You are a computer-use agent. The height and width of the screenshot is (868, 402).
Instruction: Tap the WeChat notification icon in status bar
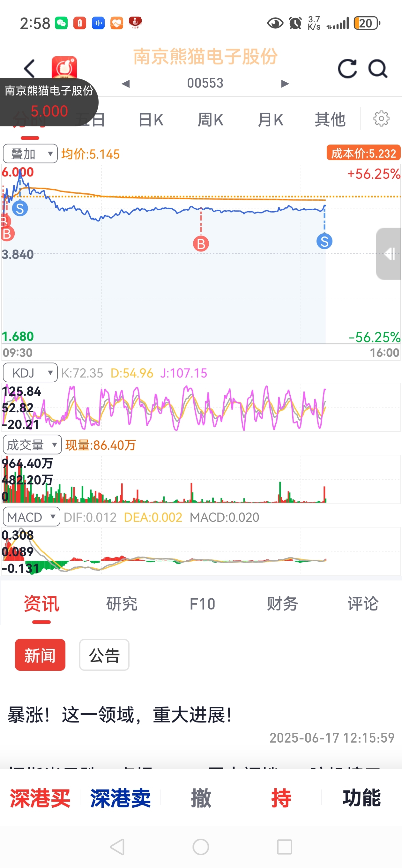pos(61,23)
